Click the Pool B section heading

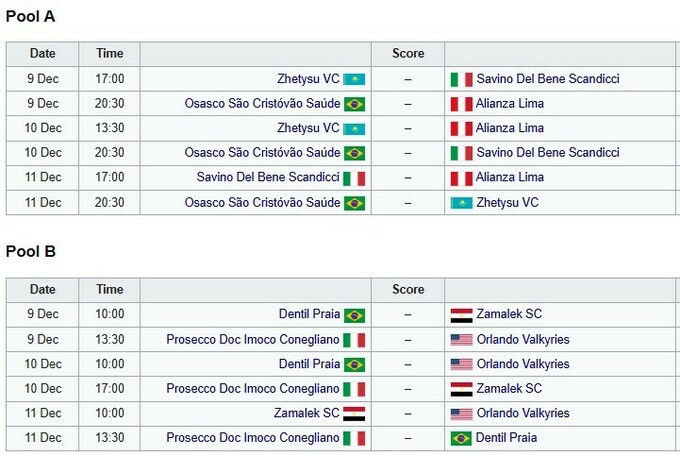click(31, 251)
